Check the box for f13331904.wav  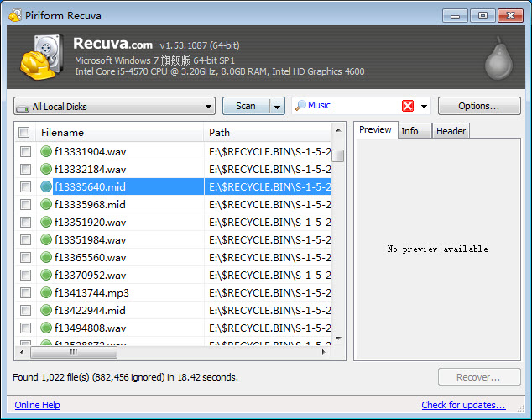(x=25, y=151)
